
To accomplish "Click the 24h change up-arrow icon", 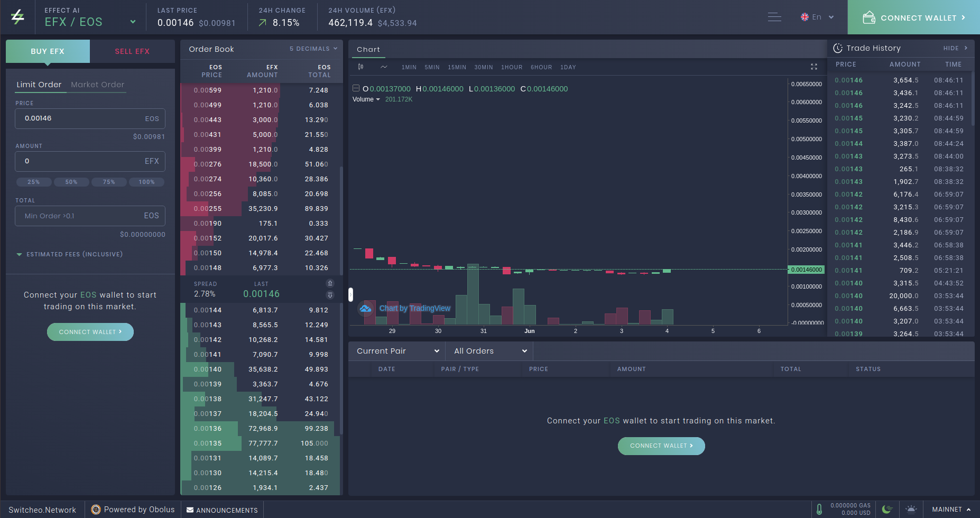I will click(263, 23).
